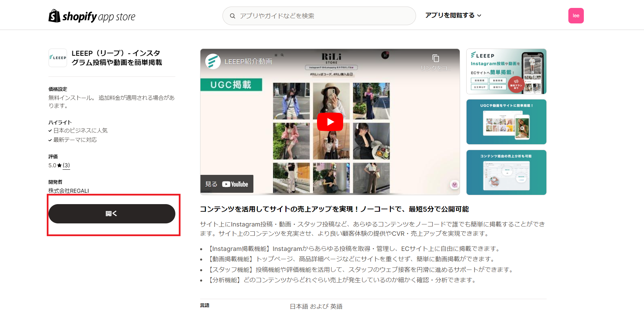This screenshot has width=644, height=316.
Task: Click the 価格設定 section label
Action: coord(58,89)
